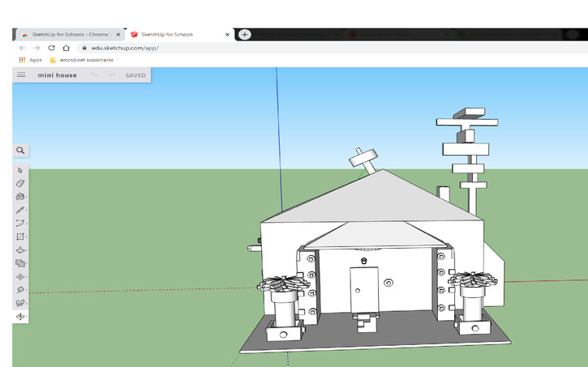Activate the Line pencil tool

21,210
